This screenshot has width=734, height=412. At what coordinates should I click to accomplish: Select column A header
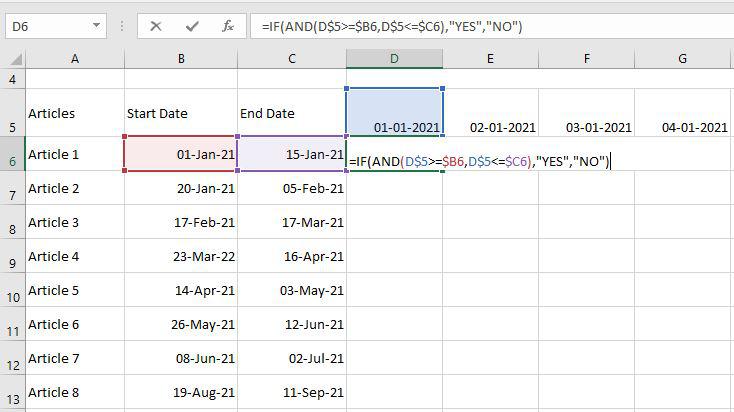coord(75,59)
